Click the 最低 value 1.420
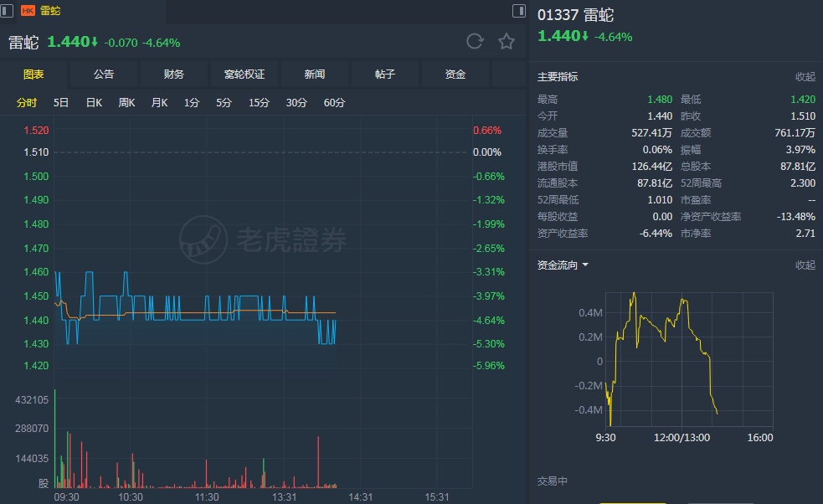Screen dimensions: 823x504 [x=803, y=100]
